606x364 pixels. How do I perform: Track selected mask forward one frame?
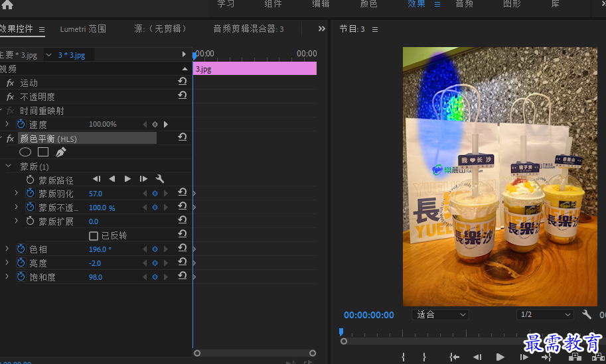pyautogui.click(x=143, y=179)
